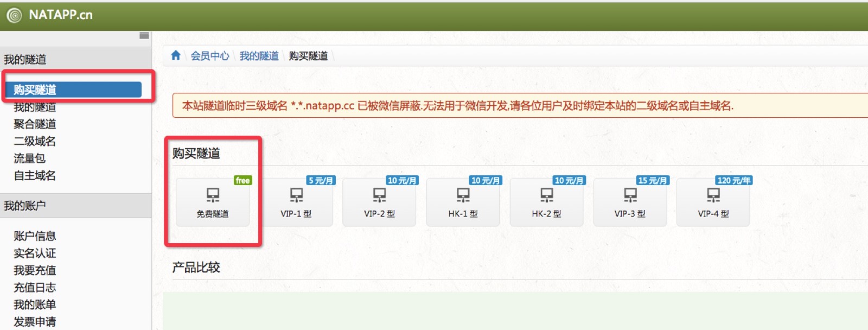
Task: Click 我的隧道 sidebar section header
Action: (x=75, y=59)
